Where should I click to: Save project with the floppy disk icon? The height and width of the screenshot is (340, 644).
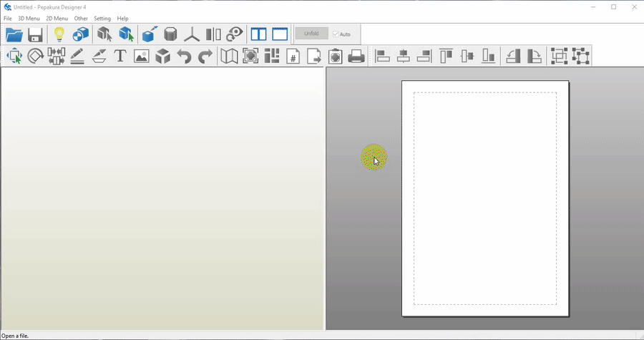35,34
